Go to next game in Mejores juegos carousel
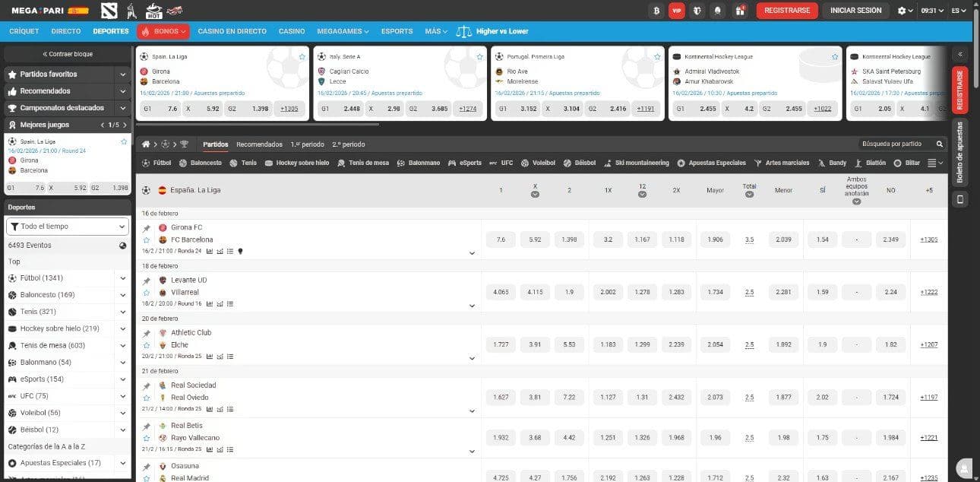980x482 pixels. [124, 125]
